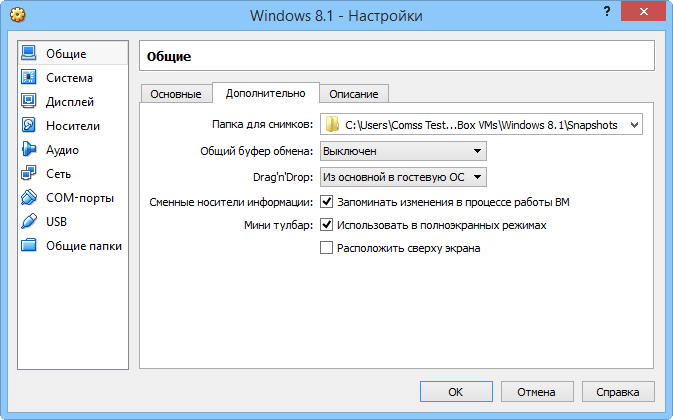Click the Аудио speaker icon
Screen dimensions: 673x420
29,149
